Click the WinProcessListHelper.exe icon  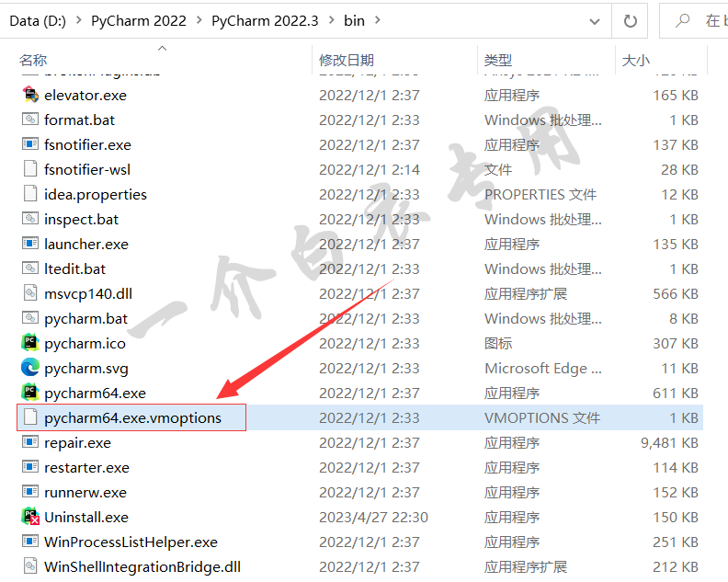[x=30, y=542]
